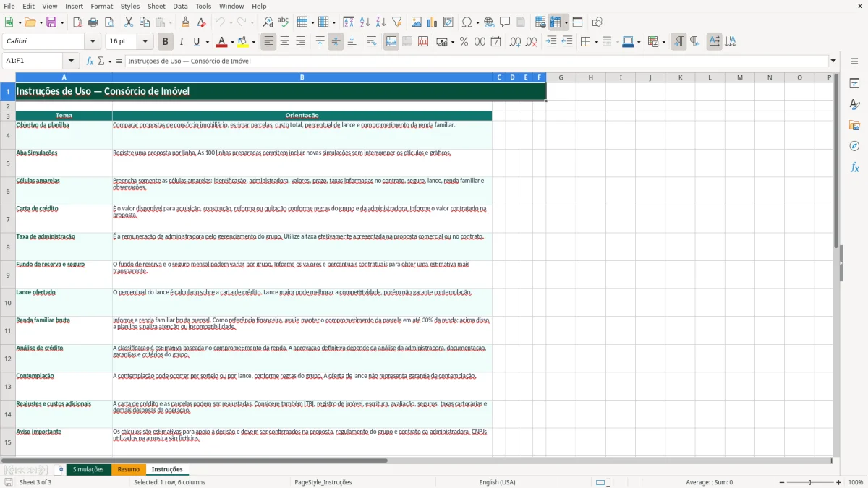
Task: Open the Function Wizard next to Name Box
Action: (x=90, y=61)
